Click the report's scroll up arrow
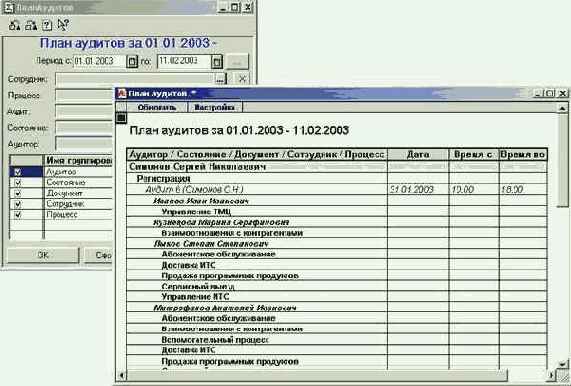This screenshot has height=386, width=571. click(x=562, y=108)
